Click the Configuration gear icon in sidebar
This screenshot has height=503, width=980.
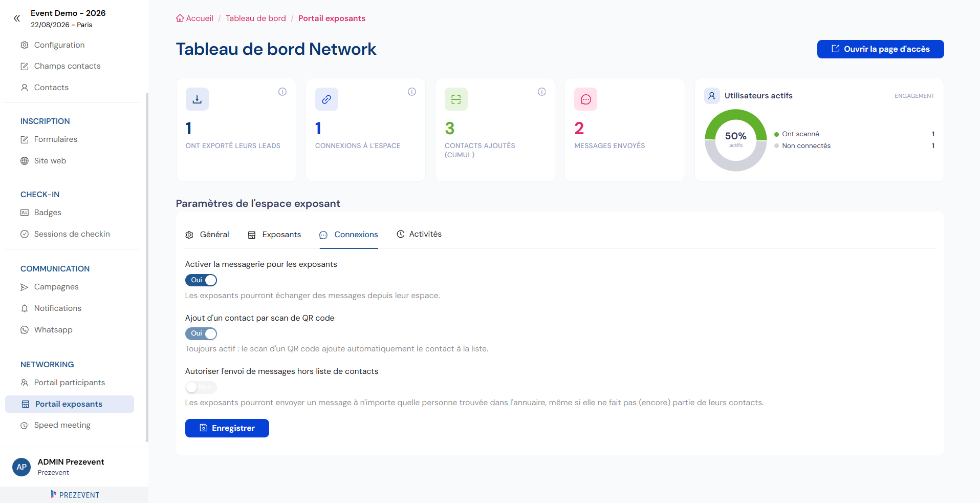25,45
